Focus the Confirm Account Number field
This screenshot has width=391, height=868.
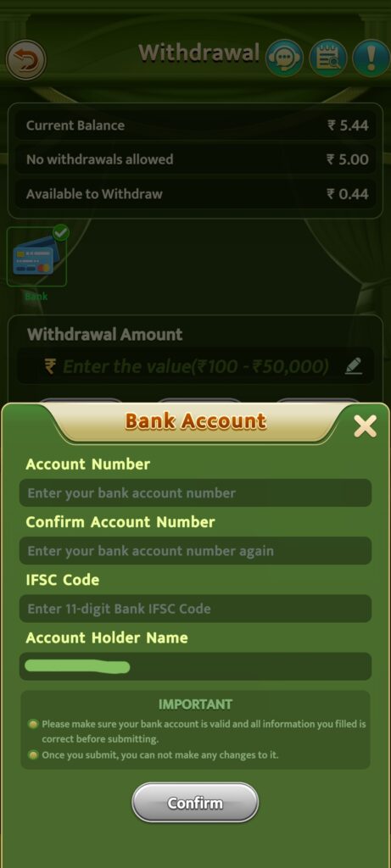point(195,551)
